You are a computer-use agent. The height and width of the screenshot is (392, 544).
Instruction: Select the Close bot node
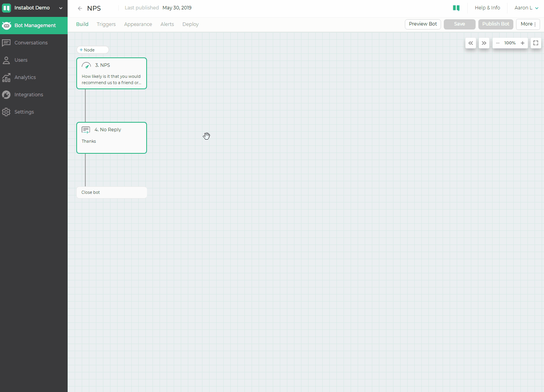click(x=112, y=193)
